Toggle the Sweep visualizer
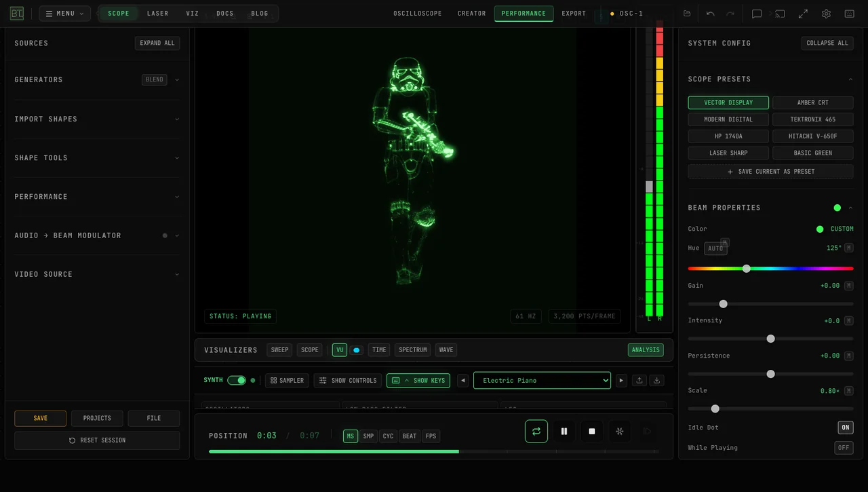Screen dimensions: 868x492 point(279,350)
